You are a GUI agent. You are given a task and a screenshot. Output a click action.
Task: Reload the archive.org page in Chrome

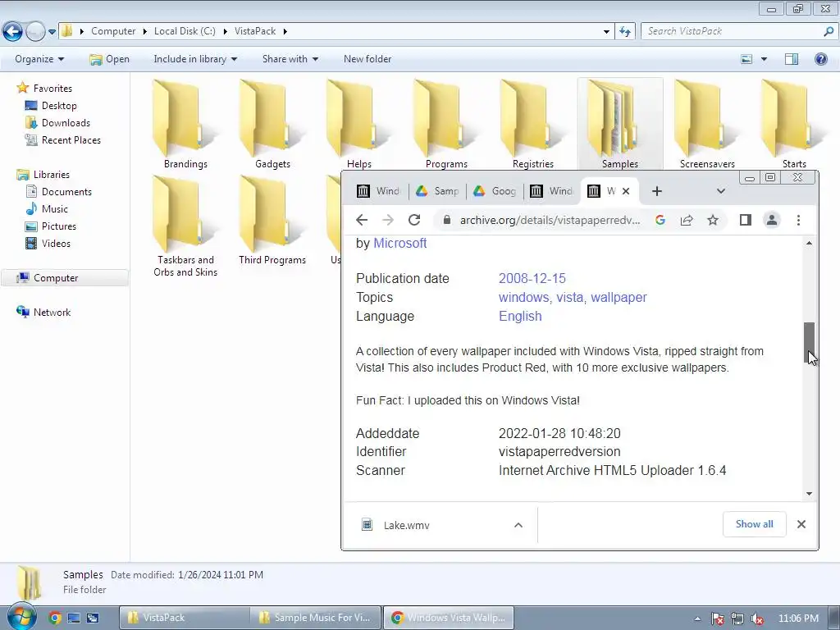click(x=414, y=220)
